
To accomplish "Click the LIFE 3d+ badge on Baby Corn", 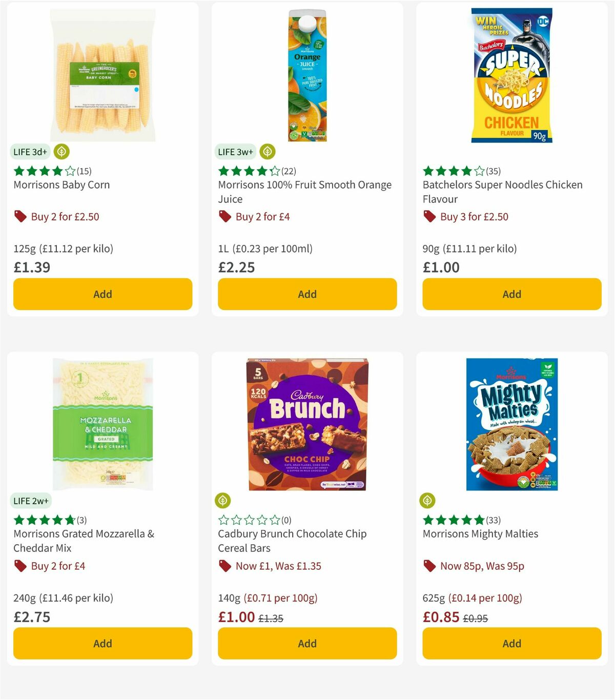I will coord(30,152).
